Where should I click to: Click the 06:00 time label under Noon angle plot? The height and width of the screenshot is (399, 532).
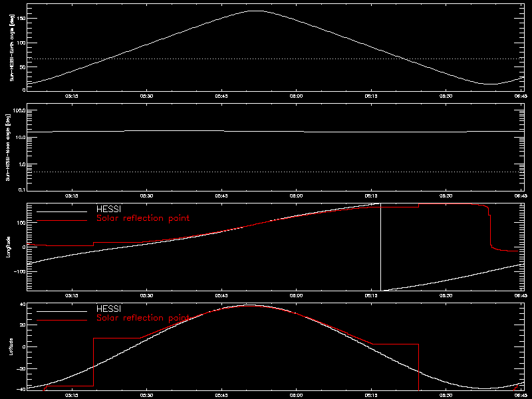point(297,196)
